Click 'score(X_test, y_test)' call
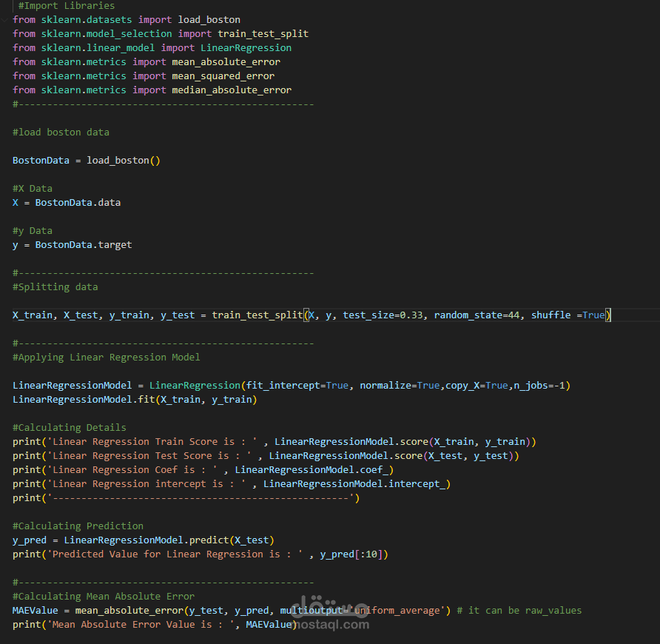Viewport: 660px width, 644px height. [454, 456]
